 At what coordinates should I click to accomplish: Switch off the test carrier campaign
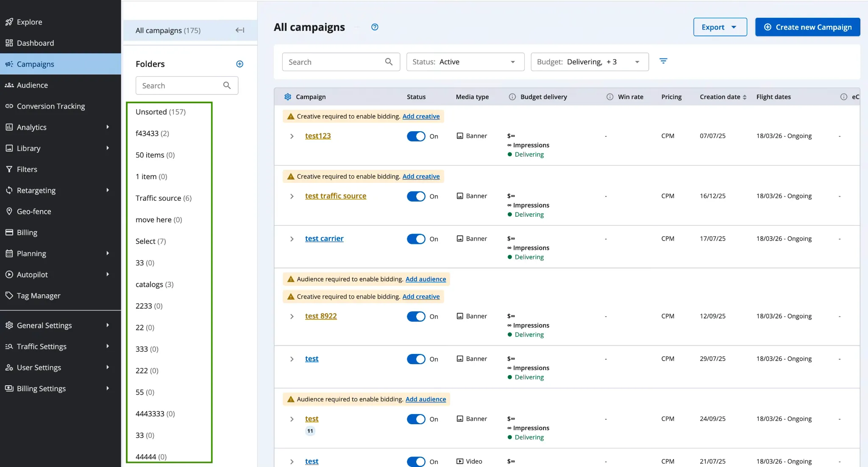point(416,239)
